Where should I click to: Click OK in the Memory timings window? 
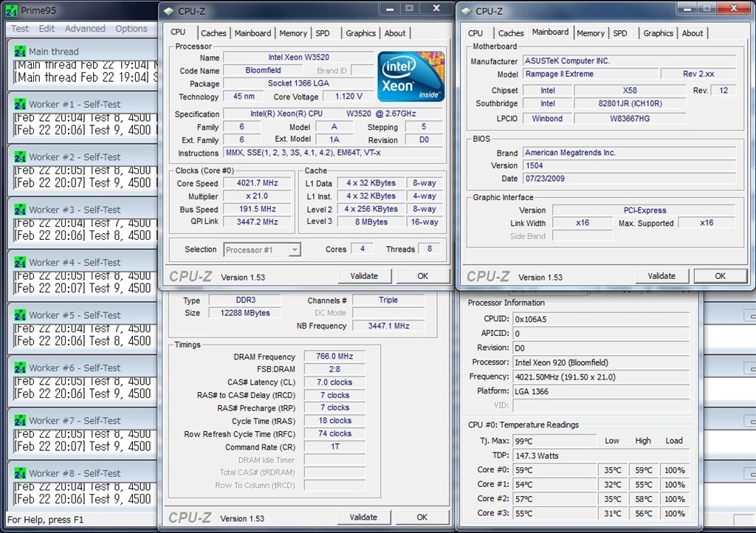click(422, 517)
